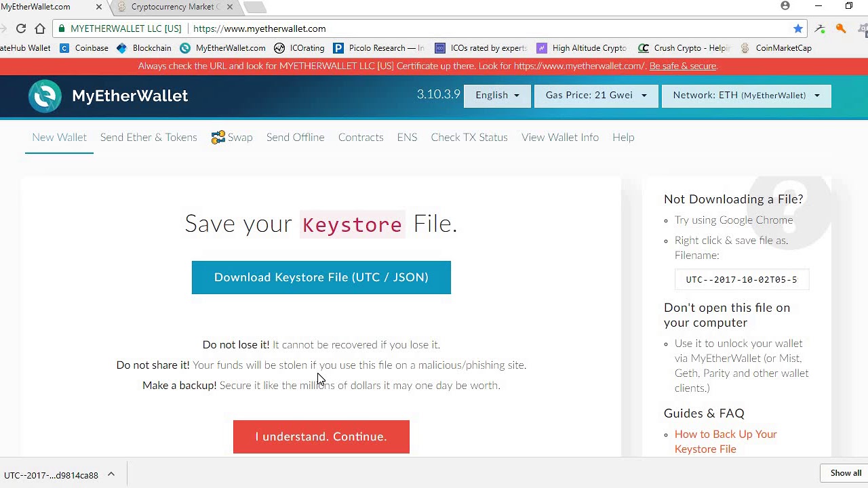Image resolution: width=868 pixels, height=488 pixels.
Task: Open the Blockchain bookmark
Action: pyautogui.click(x=144, y=48)
